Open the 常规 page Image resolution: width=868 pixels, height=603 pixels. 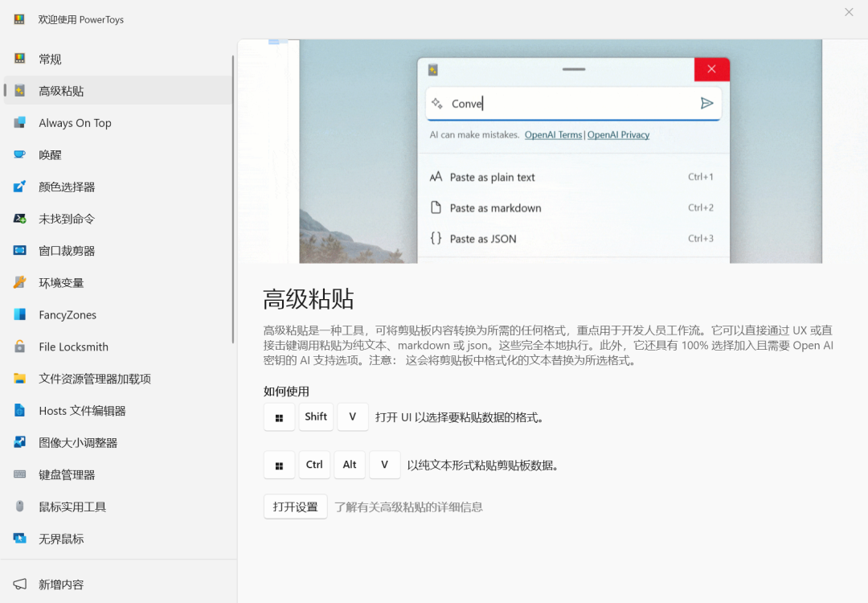pyautogui.click(x=117, y=59)
